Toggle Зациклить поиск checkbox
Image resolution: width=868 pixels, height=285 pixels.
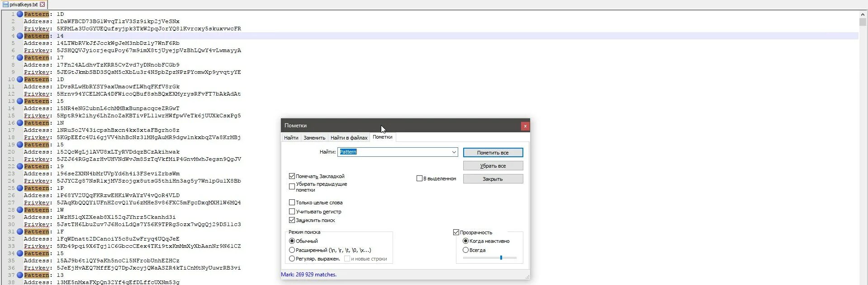point(292,220)
